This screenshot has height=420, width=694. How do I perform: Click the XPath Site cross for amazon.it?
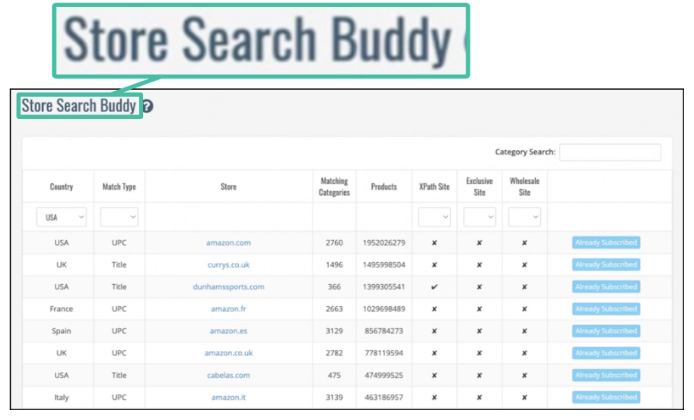434,397
